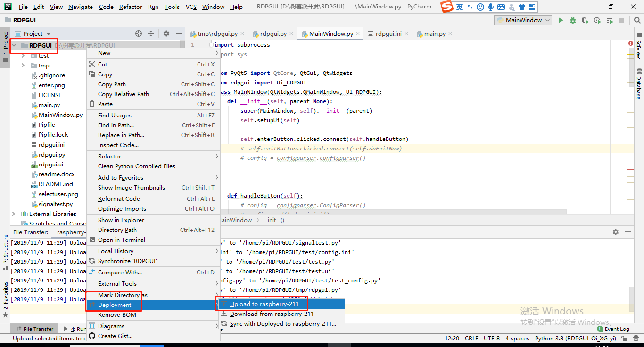This screenshot has width=644, height=347.
Task: Click the red error indicator in editor gutter
Action: coord(631,44)
